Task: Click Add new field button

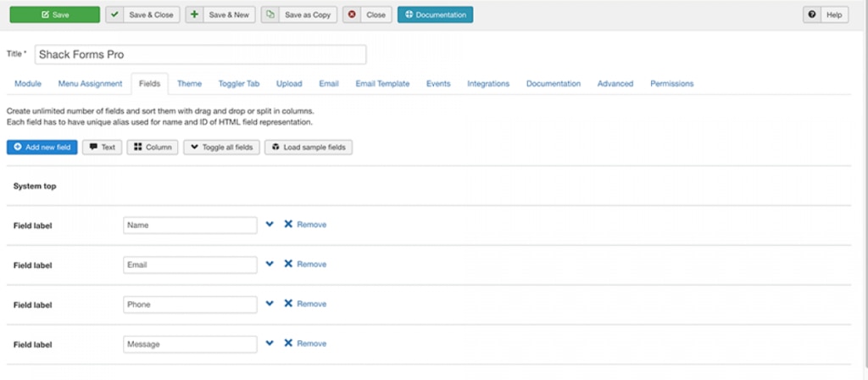Action: [42, 148]
